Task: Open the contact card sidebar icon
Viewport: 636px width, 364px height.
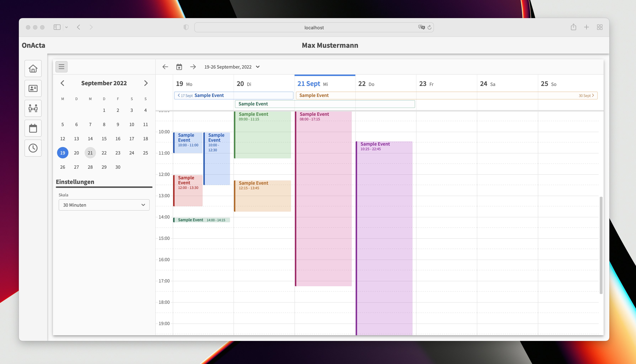Action: tap(33, 88)
